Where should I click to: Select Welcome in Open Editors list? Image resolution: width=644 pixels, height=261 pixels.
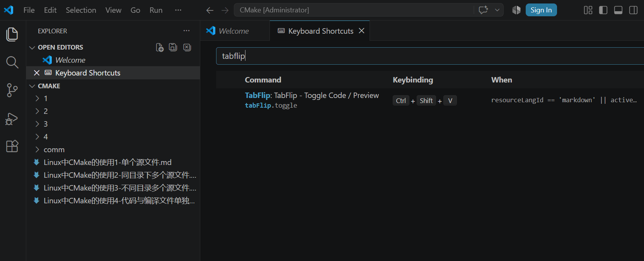113,60
